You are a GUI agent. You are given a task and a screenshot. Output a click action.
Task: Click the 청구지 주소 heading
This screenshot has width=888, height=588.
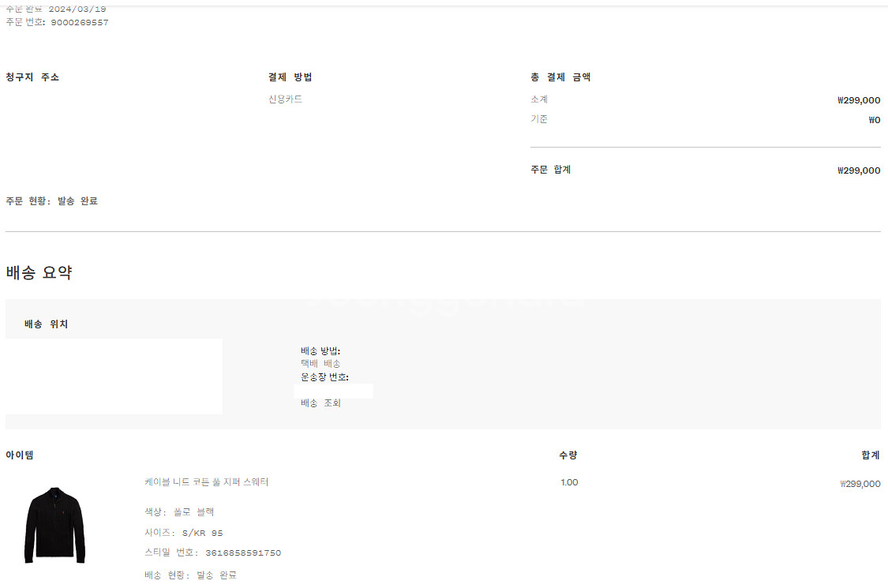(32, 77)
